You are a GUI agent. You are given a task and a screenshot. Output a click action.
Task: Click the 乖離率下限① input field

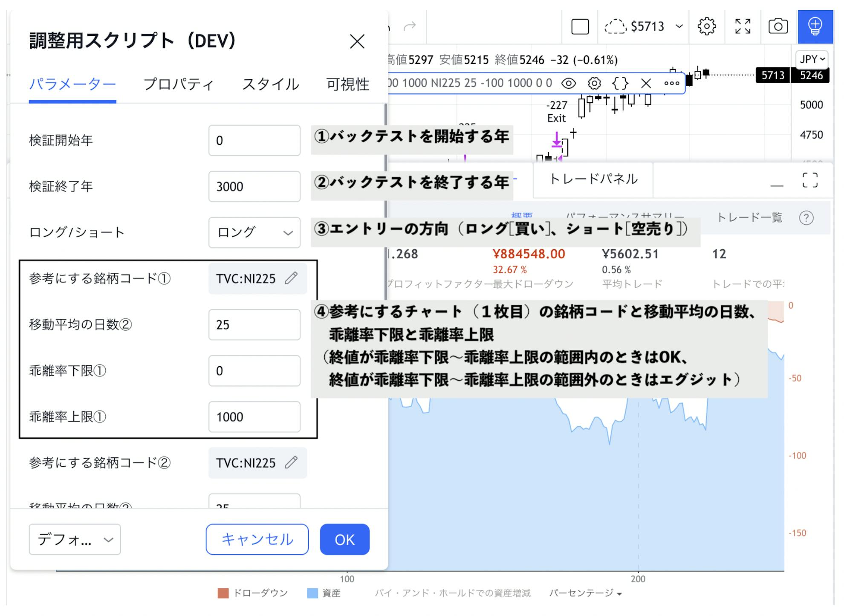click(254, 370)
